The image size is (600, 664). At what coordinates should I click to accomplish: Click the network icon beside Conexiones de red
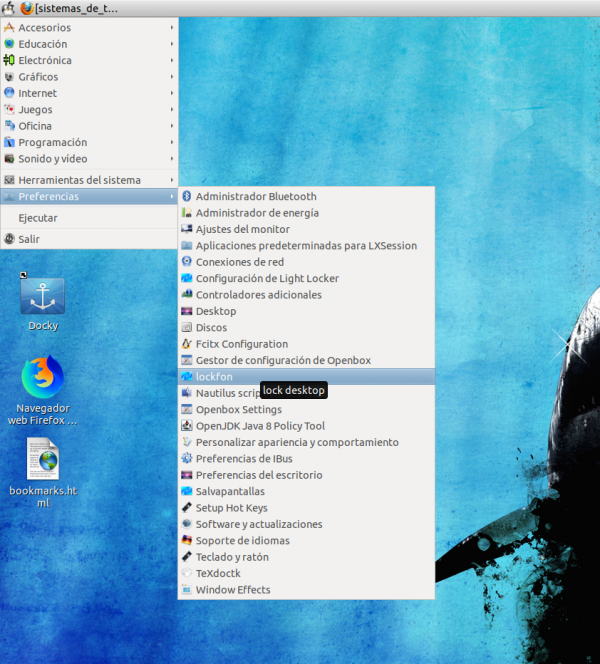pos(186,262)
